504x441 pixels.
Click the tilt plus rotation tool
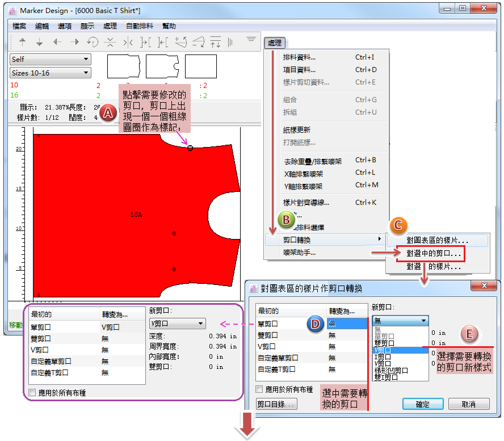[x=180, y=42]
